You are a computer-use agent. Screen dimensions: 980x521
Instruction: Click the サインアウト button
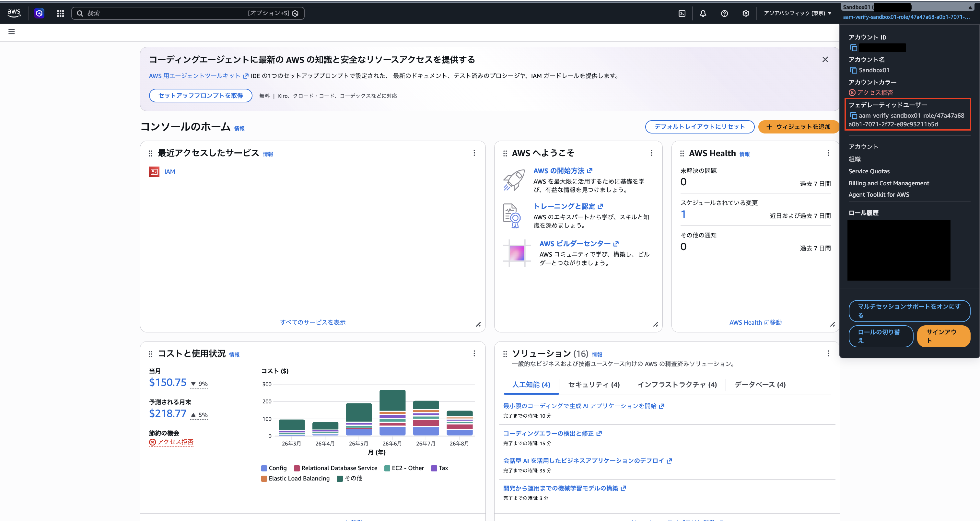tap(943, 336)
